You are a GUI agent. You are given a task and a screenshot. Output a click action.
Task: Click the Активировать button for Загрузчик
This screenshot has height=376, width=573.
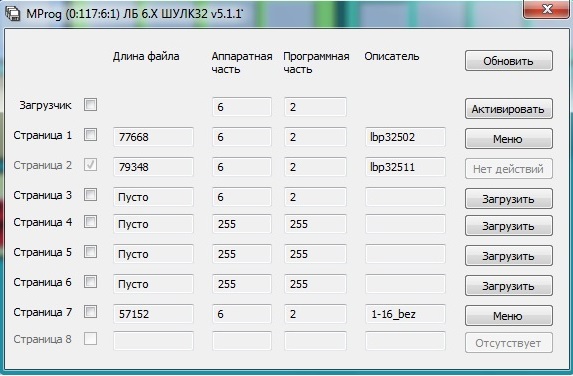tap(509, 109)
